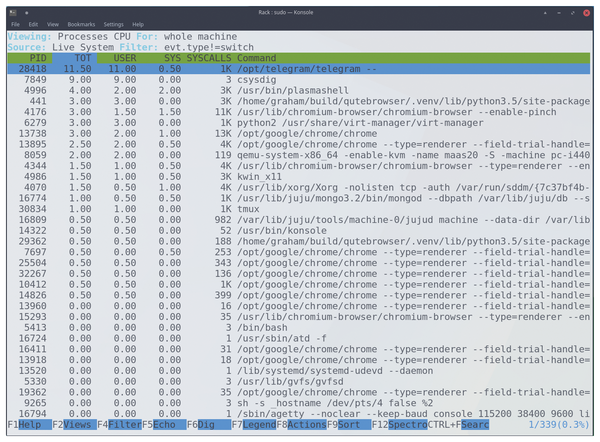The image size is (600, 442).
Task: Click the Konsole terminal icon in title bar
Action: [x=13, y=13]
